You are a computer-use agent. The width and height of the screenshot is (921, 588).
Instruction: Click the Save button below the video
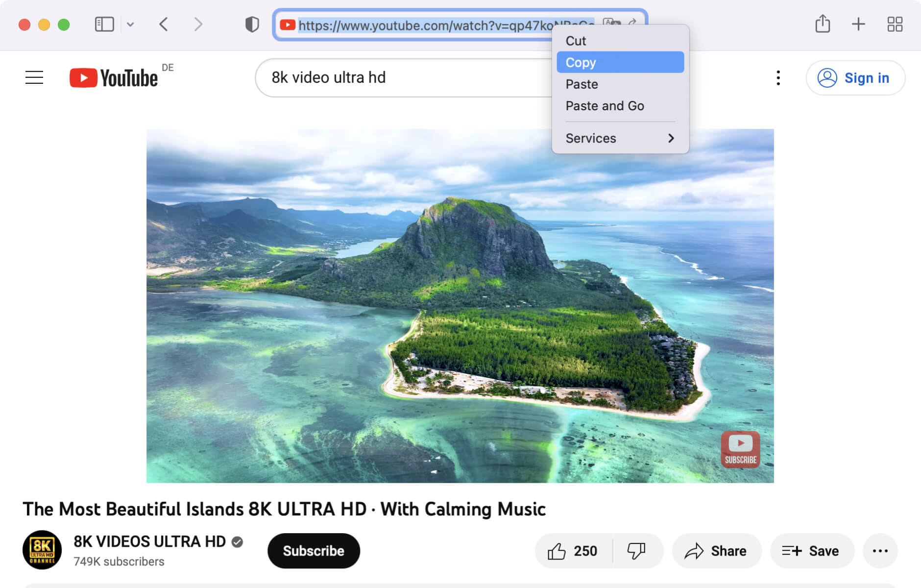[x=811, y=551]
